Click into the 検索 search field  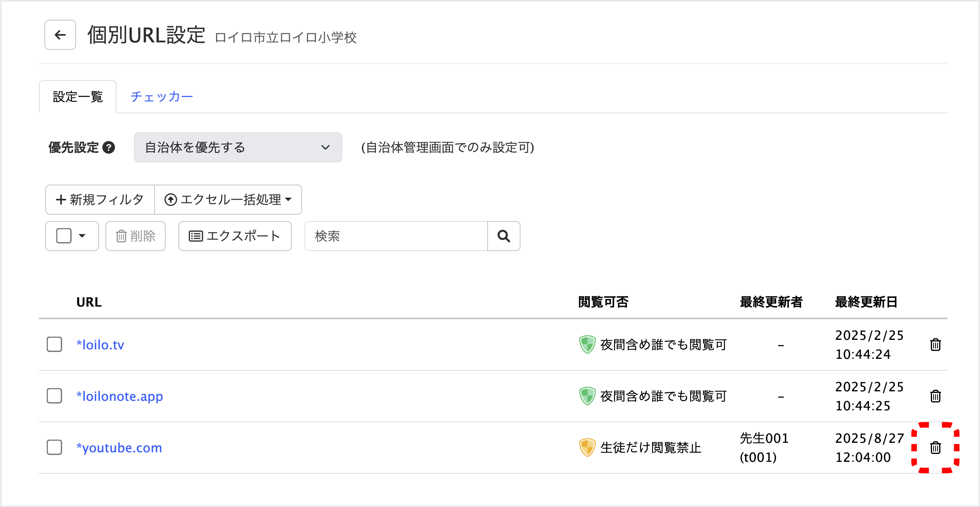[x=396, y=236]
